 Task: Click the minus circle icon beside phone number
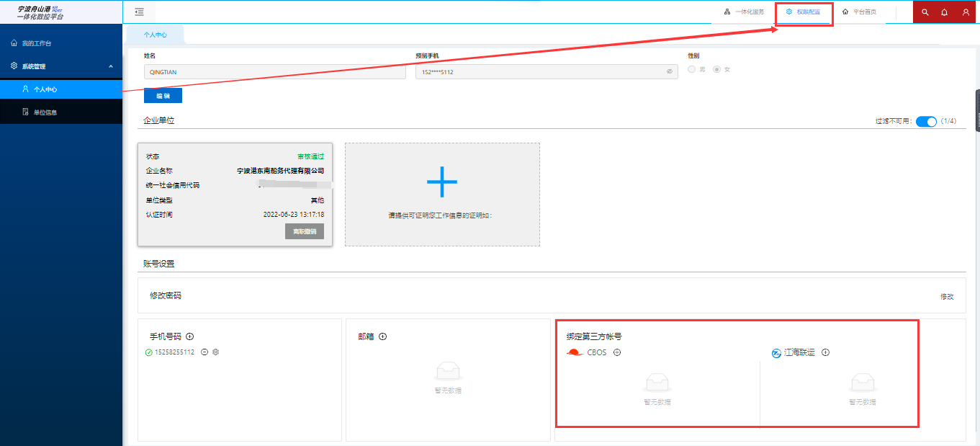204,352
